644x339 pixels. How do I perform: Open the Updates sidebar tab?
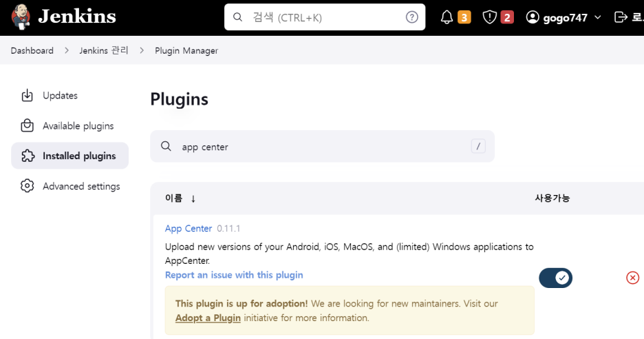click(x=69, y=96)
